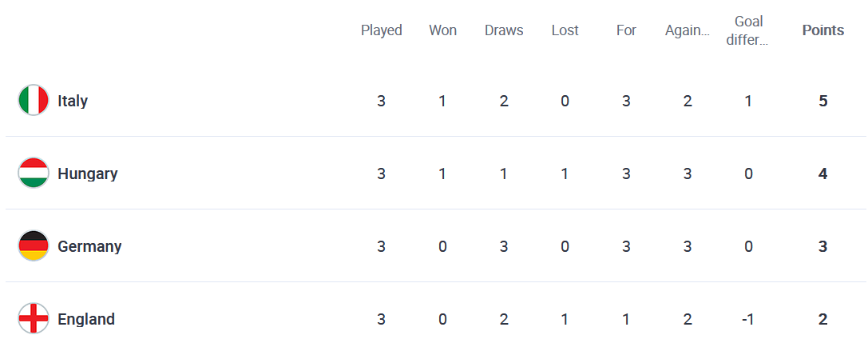This screenshot has height=351, width=868.
Task: Open the Hungary team link
Action: 88,174
